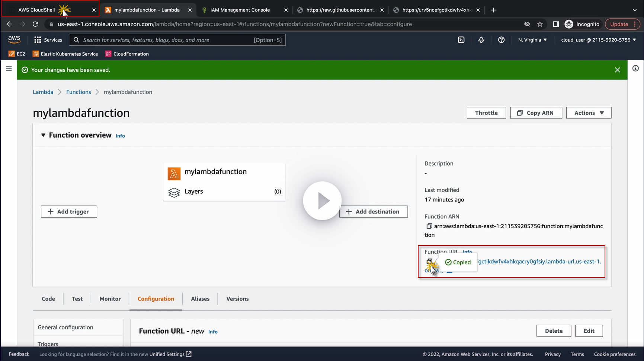
Task: Close the AWS CloudShell tab
Action: coord(94,10)
